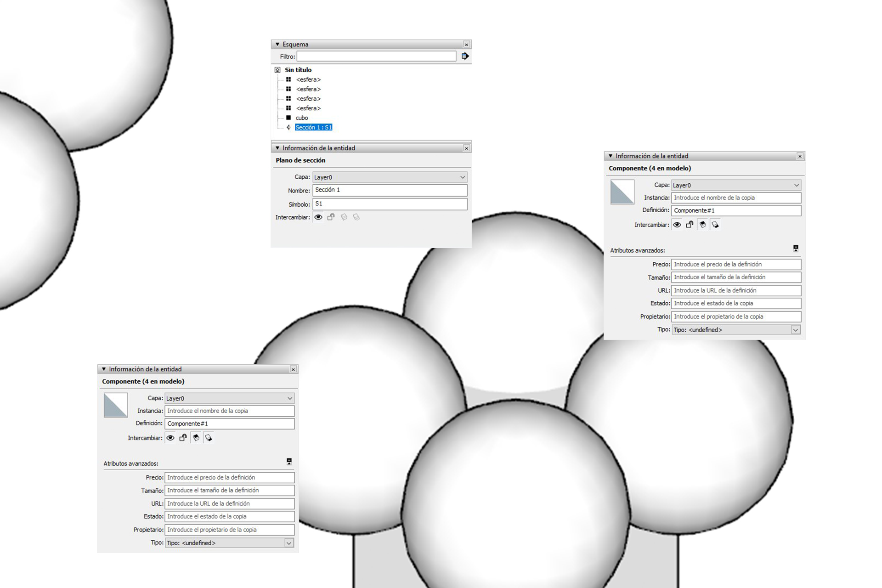This screenshot has height=588, width=882.
Task: Select Sección 1 : S1 in Esquema tree
Action: 314,127
